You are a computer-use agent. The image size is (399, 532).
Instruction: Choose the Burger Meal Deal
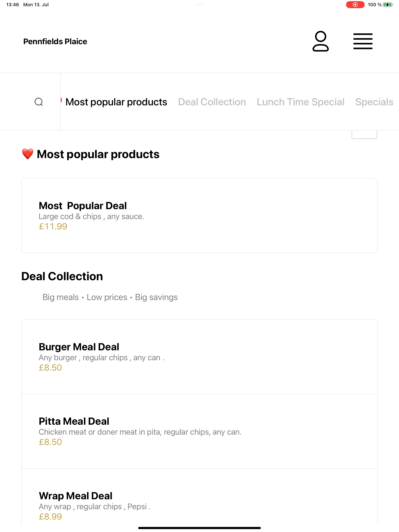tap(199, 357)
